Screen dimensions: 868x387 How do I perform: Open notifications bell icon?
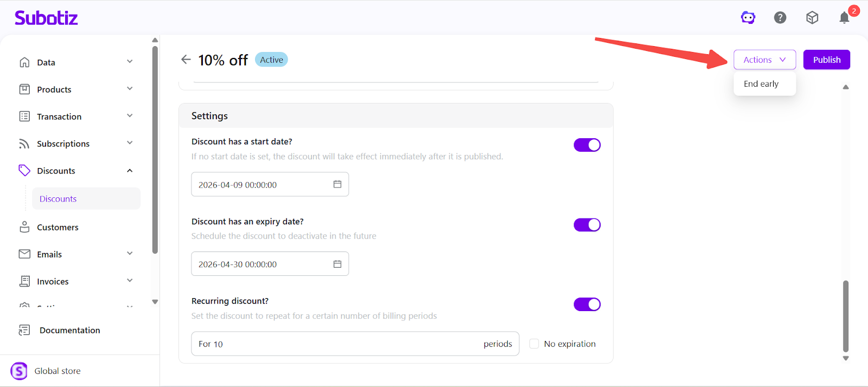(x=844, y=18)
